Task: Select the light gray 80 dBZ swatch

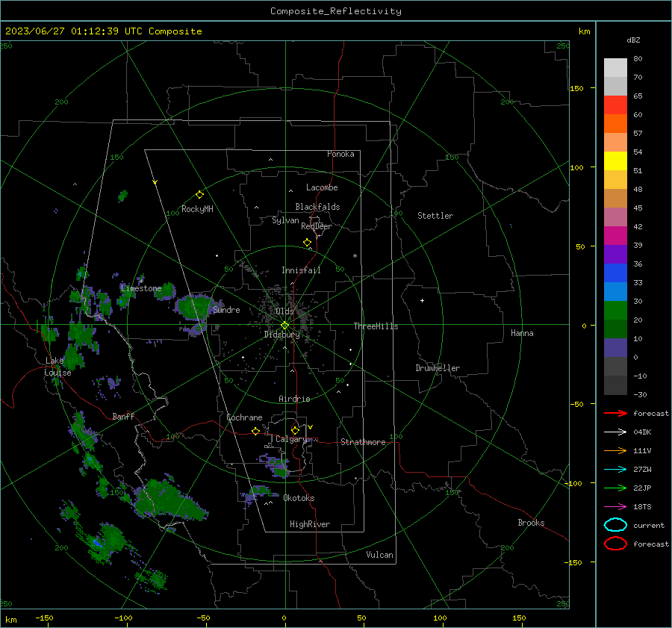Action: 615,67
